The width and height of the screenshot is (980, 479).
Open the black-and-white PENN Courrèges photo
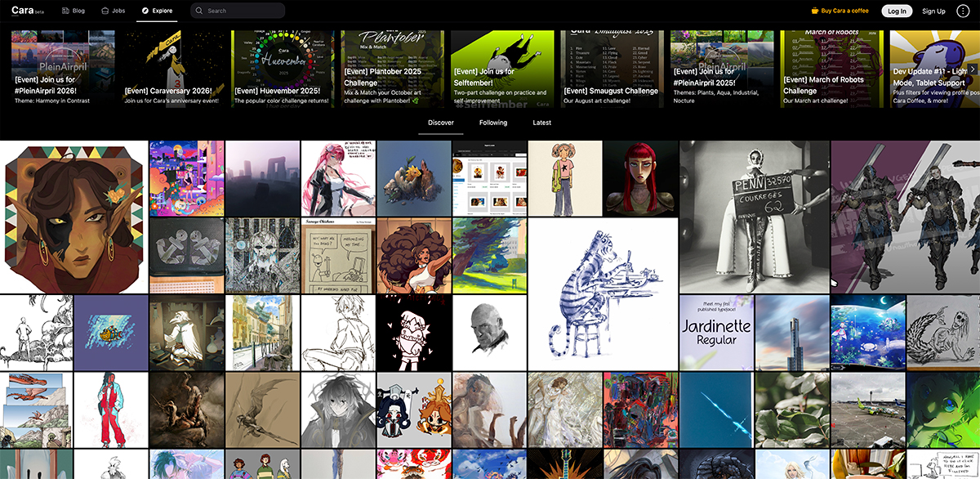click(x=755, y=217)
